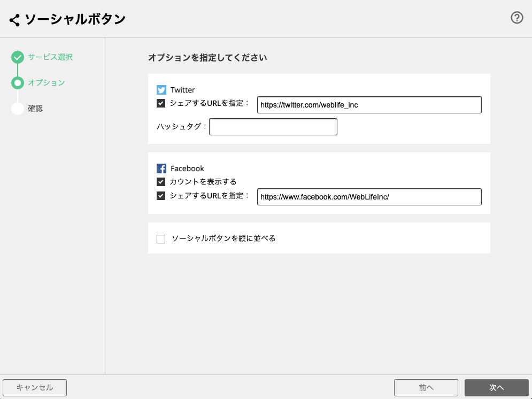Click the ハッシュタグ label
This screenshot has height=399, width=532.
(x=181, y=127)
